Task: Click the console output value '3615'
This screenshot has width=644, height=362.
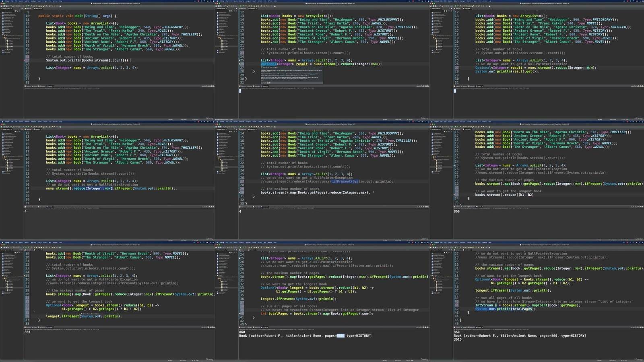Action: coord(458,339)
